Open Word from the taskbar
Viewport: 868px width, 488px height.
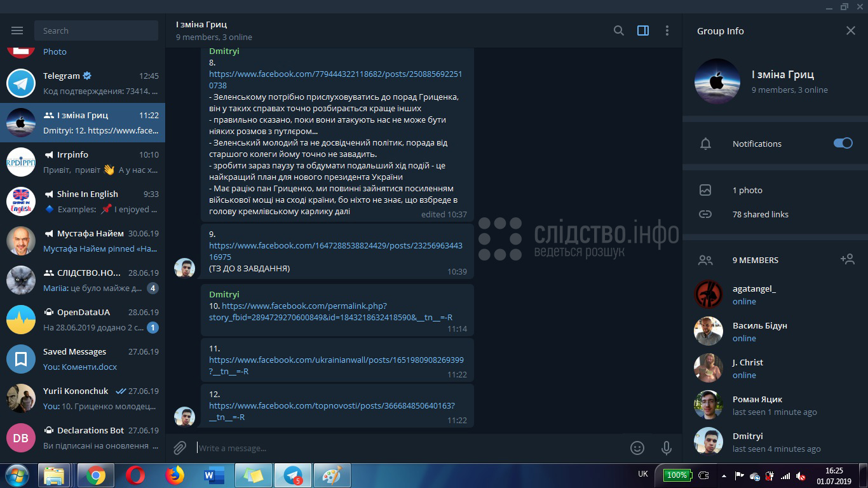tap(213, 475)
